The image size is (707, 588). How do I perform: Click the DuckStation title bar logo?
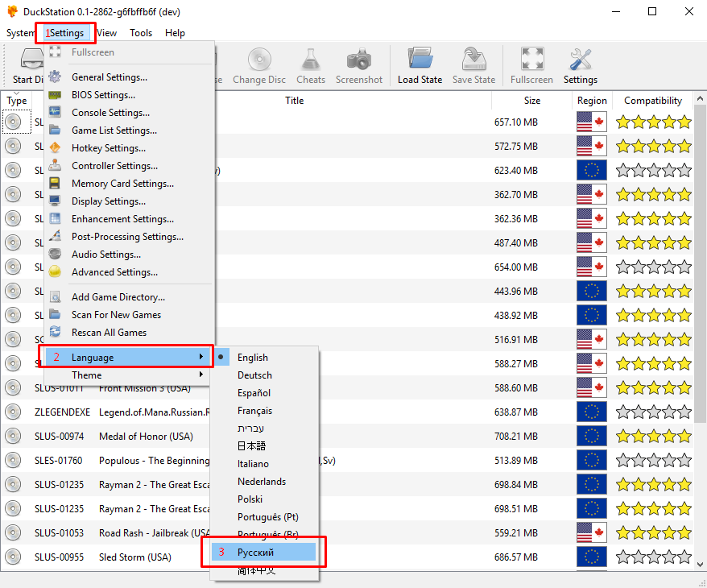pyautogui.click(x=13, y=11)
